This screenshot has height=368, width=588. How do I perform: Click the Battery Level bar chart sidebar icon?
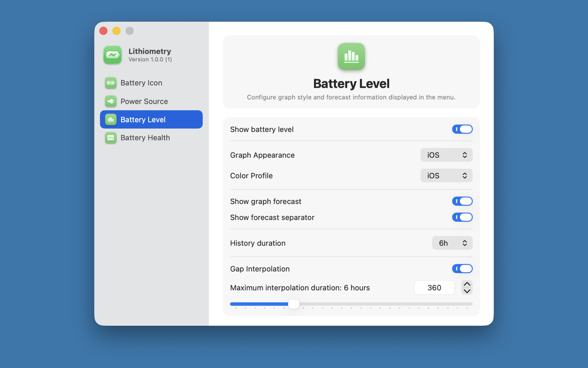[111, 120]
